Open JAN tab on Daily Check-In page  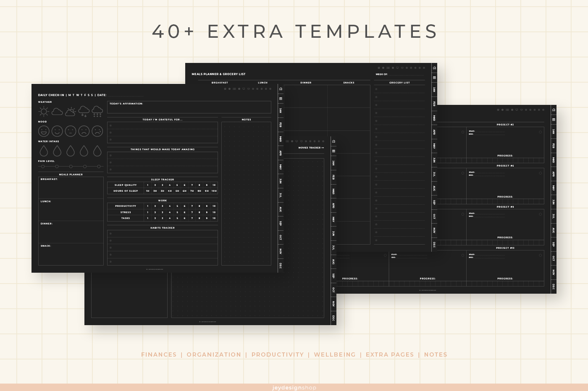coord(281,111)
